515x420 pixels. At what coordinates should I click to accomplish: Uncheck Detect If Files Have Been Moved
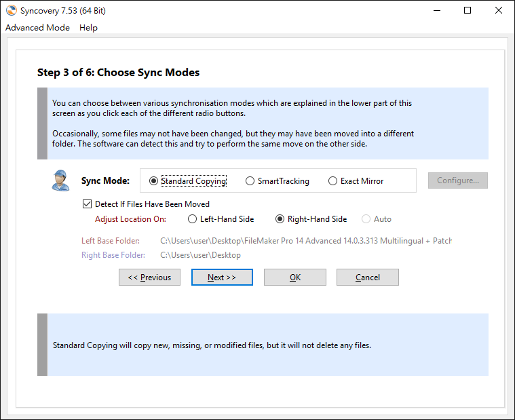tap(146, 204)
